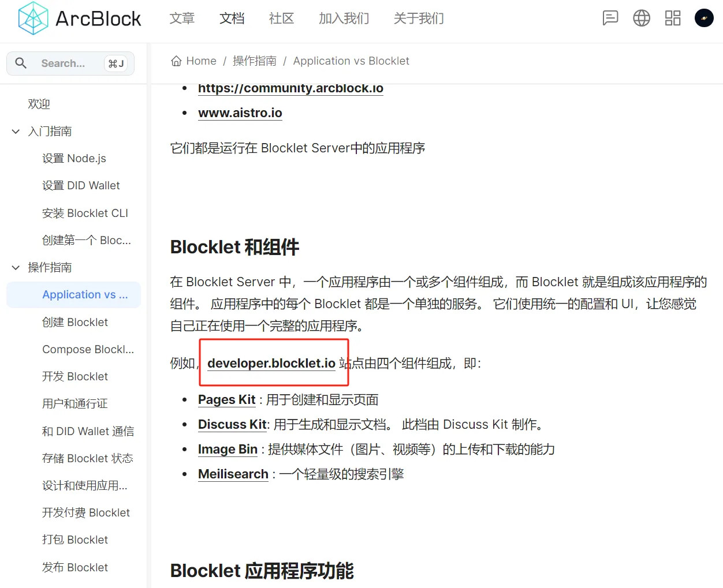Screen dimensions: 723x588
Task: Click the Blocklet 应用程序功能 heading
Action: click(x=262, y=571)
